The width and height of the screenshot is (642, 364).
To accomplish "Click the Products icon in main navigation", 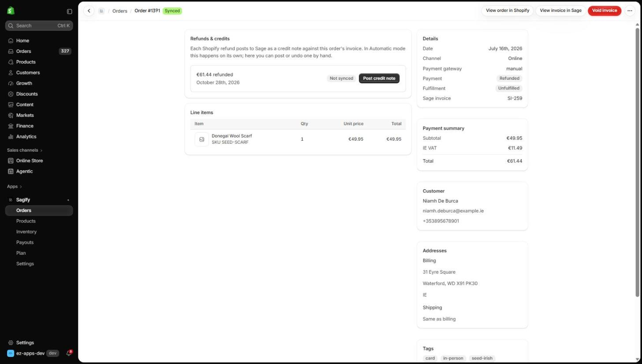I will (x=11, y=62).
